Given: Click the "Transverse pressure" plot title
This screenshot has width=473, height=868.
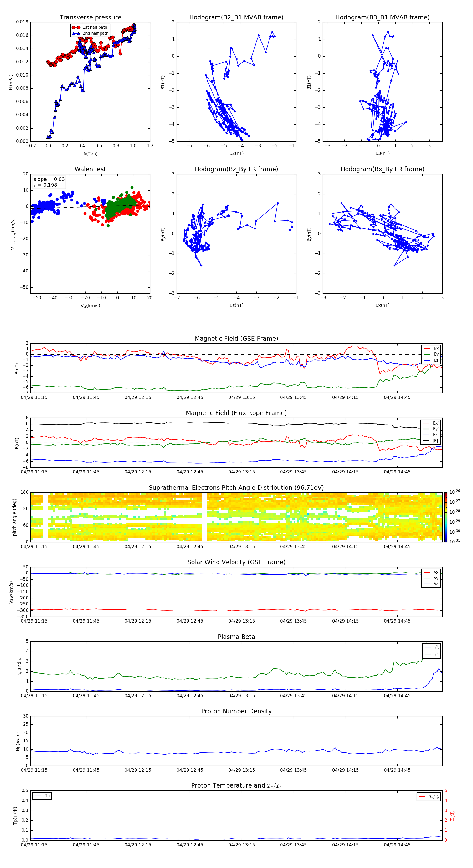Looking at the screenshot, I should coord(90,18).
